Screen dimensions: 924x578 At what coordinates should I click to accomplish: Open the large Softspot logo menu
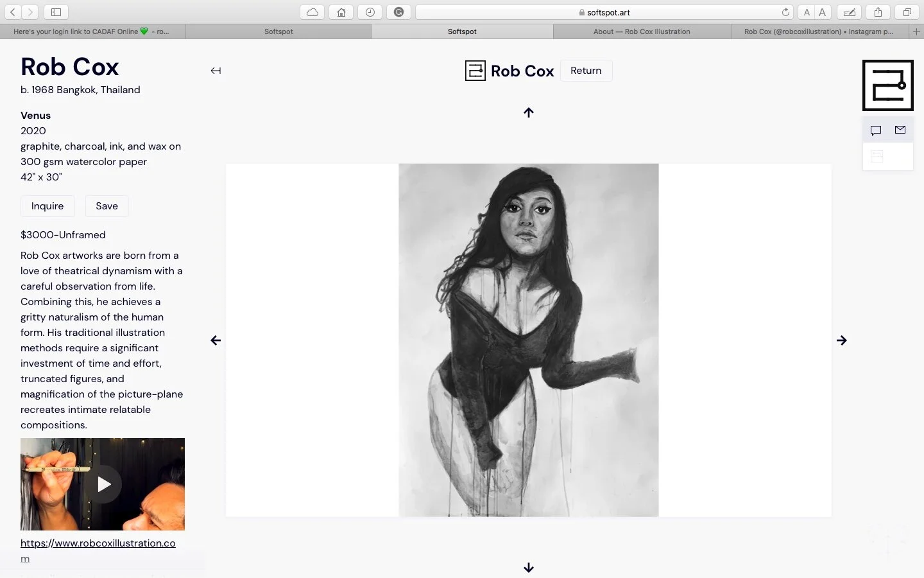click(888, 85)
